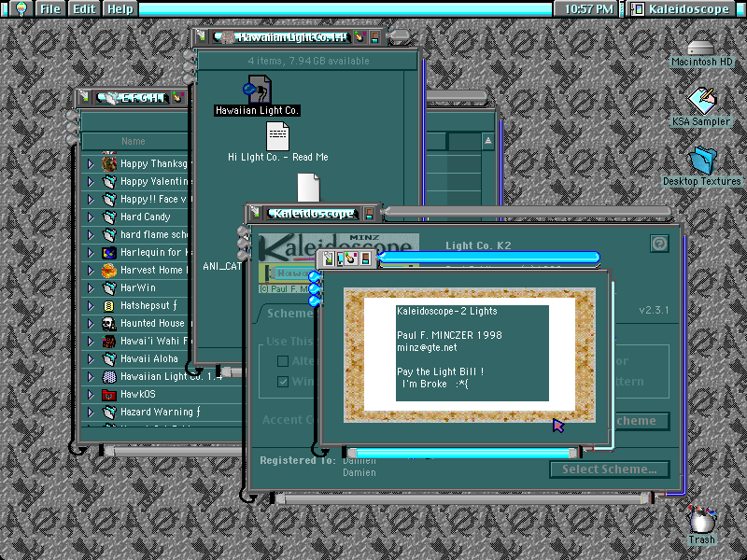The height and width of the screenshot is (560, 747).
Task: Expand the Hatshepsut folder disclosure triangle
Action: [x=91, y=306]
